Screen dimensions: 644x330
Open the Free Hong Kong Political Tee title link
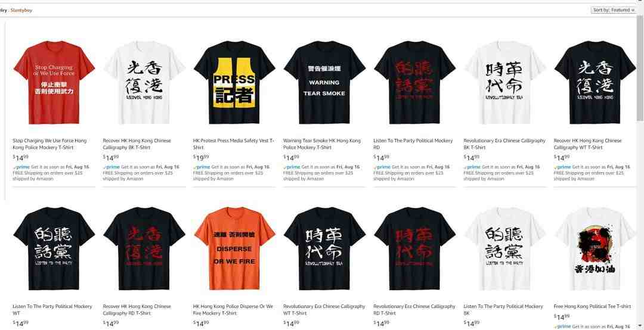pos(592,306)
